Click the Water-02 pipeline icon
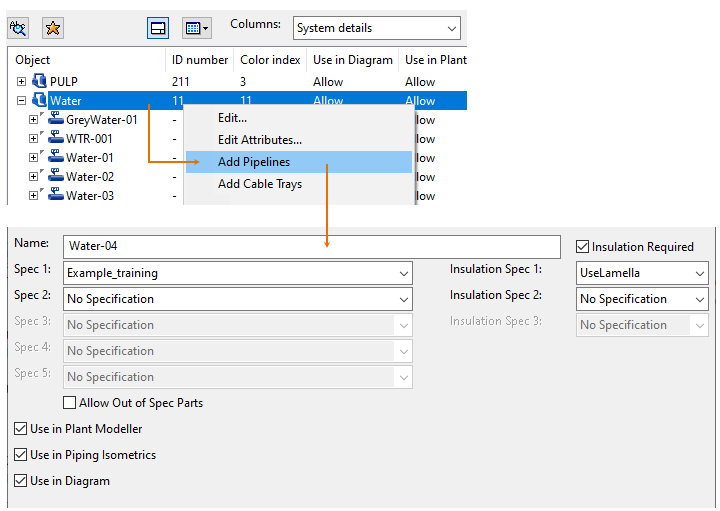 [x=56, y=177]
